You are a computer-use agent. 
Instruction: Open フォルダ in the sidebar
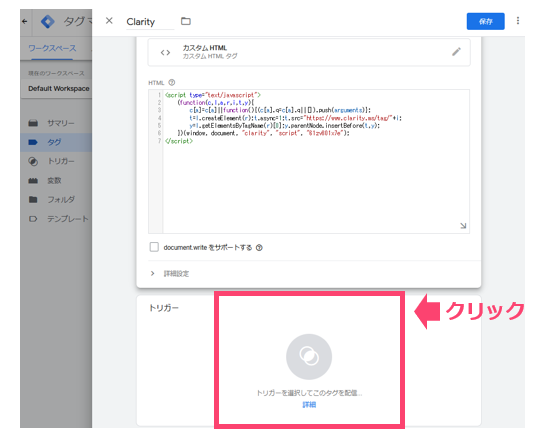(56, 200)
